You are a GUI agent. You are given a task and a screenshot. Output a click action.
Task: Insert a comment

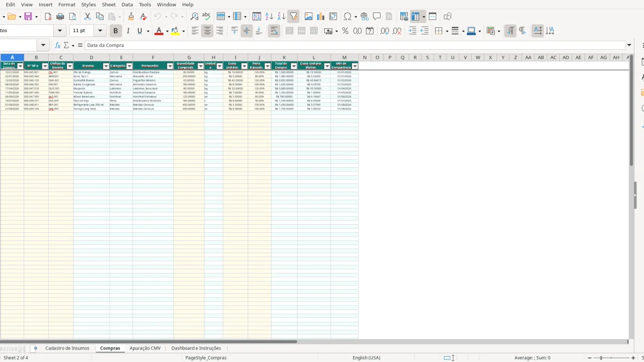[x=377, y=17]
